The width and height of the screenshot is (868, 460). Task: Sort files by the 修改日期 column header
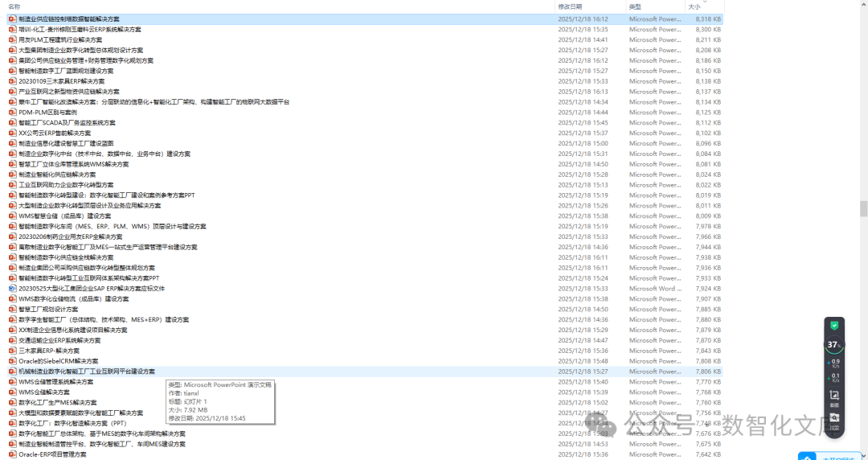(x=570, y=6)
